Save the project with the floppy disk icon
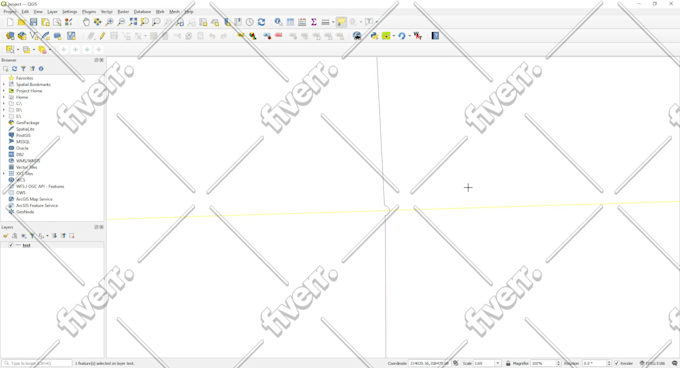680x368 pixels. tap(33, 22)
